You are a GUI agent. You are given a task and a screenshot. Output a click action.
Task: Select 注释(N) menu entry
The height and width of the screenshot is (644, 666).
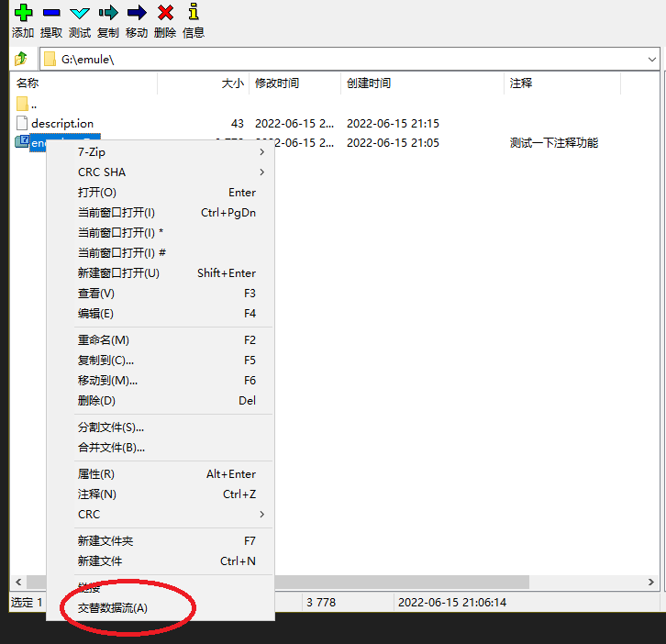(161, 494)
